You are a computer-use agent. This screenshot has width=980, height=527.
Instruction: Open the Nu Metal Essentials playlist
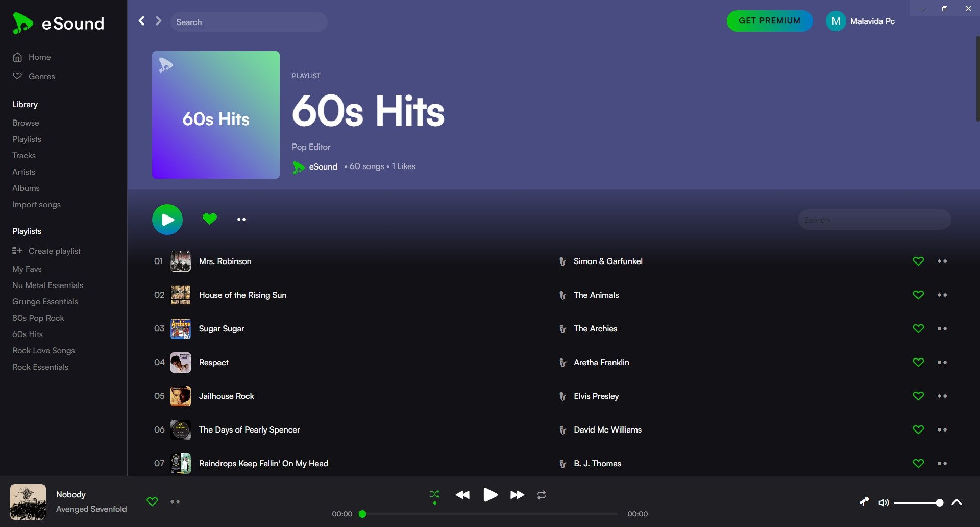pyautogui.click(x=47, y=285)
